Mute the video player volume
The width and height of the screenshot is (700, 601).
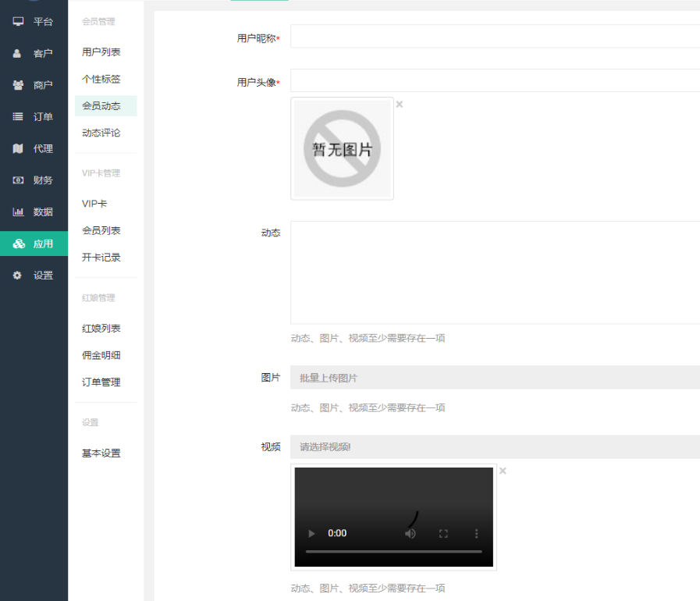coord(410,534)
